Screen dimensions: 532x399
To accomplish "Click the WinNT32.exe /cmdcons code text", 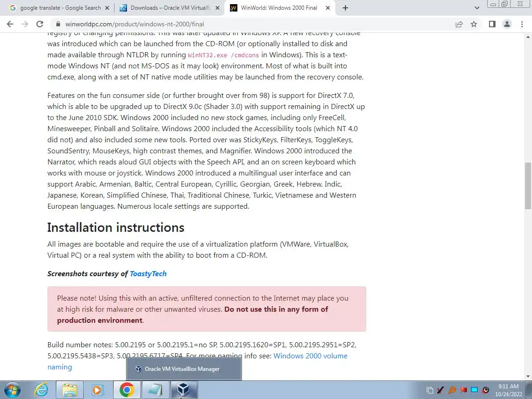I will pos(223,55).
